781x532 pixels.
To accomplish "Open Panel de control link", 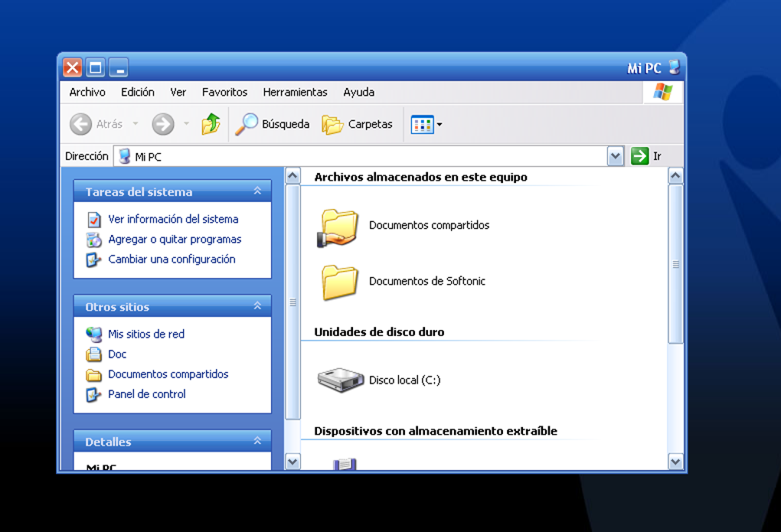I will click(x=147, y=394).
